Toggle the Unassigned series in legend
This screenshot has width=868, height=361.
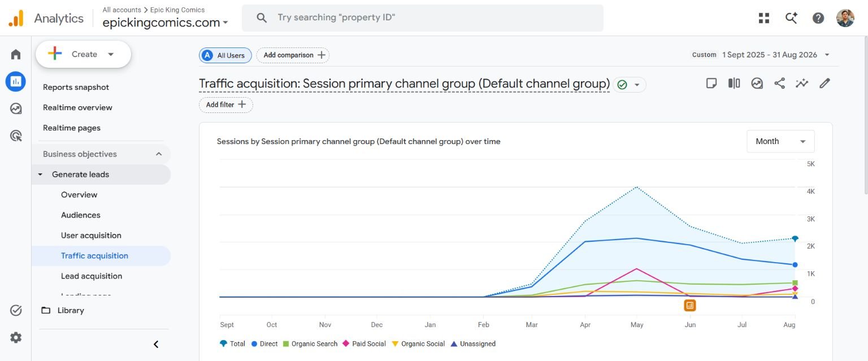[473, 343]
